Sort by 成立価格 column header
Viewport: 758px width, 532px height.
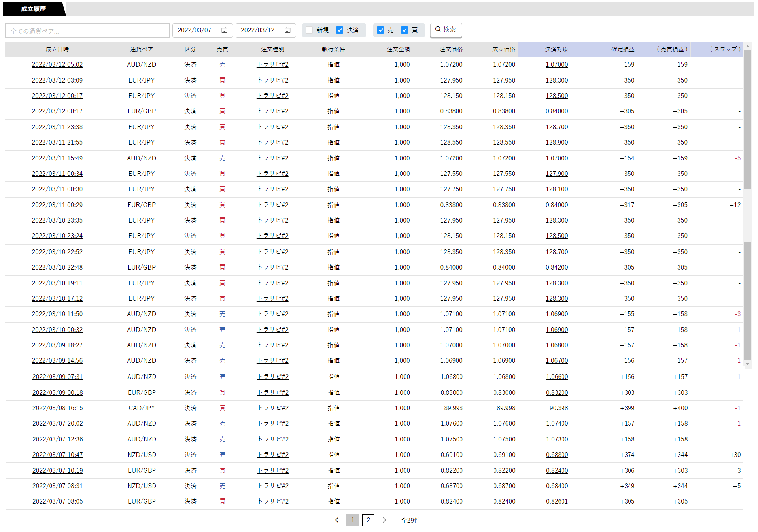[x=504, y=49]
